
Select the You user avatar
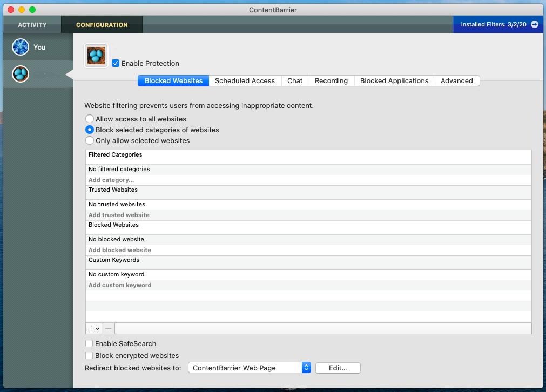(x=21, y=47)
